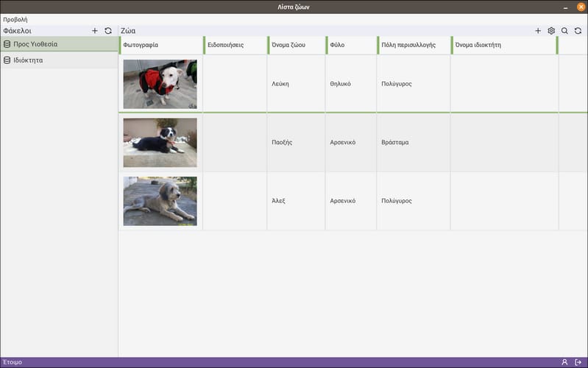Click the logout icon in status bar
This screenshot has width=588, height=368.
tap(578, 362)
